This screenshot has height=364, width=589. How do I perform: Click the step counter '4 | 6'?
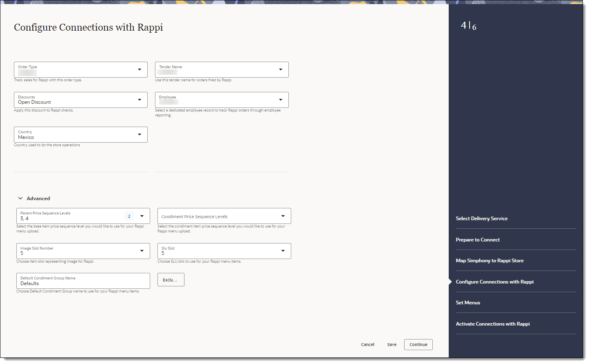click(469, 26)
